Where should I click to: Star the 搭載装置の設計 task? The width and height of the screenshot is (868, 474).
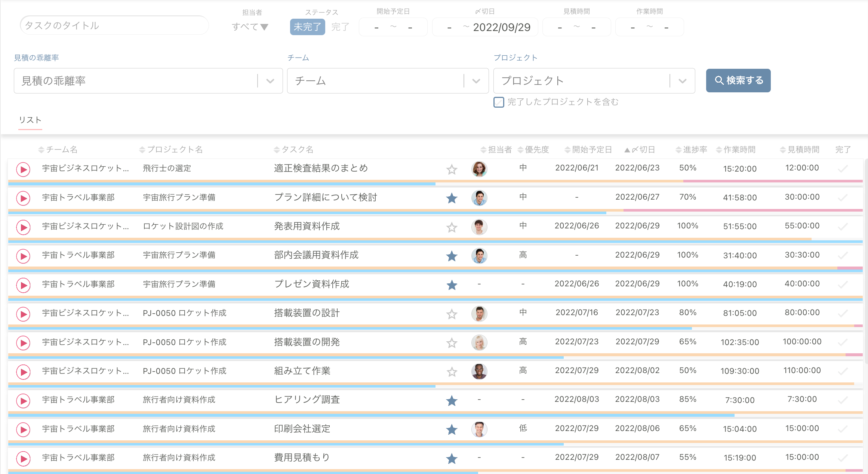point(452,314)
